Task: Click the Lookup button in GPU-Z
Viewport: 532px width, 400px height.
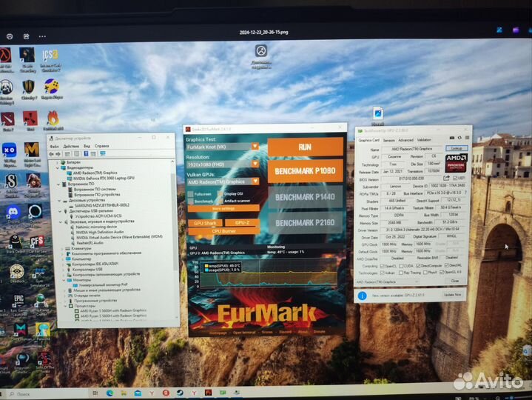Action: pos(455,148)
